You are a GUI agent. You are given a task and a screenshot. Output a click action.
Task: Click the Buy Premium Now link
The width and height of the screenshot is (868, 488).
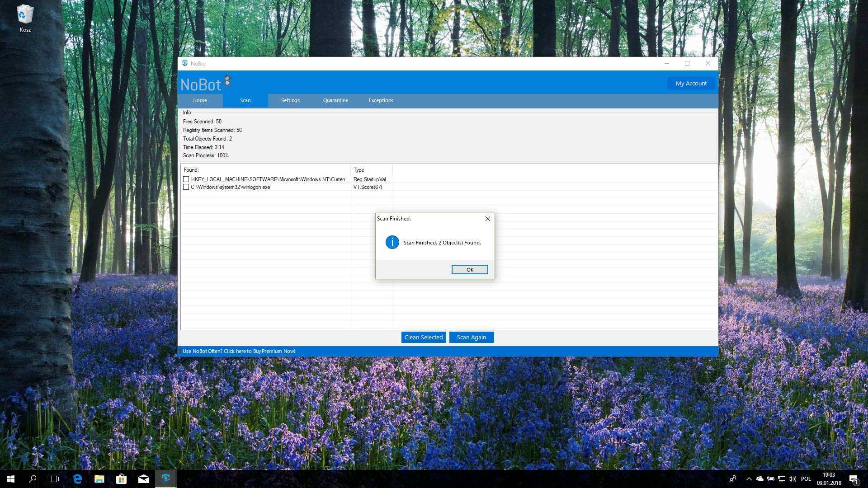pyautogui.click(x=239, y=351)
